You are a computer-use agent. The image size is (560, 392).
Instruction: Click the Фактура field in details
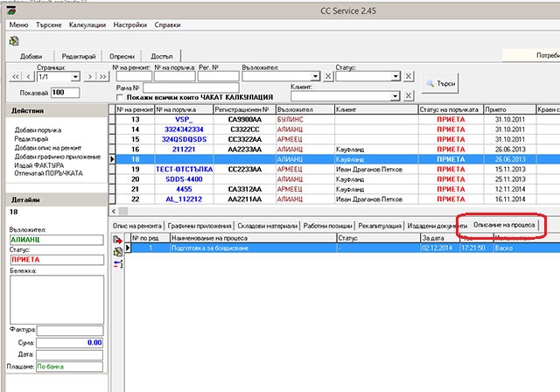pos(70,330)
